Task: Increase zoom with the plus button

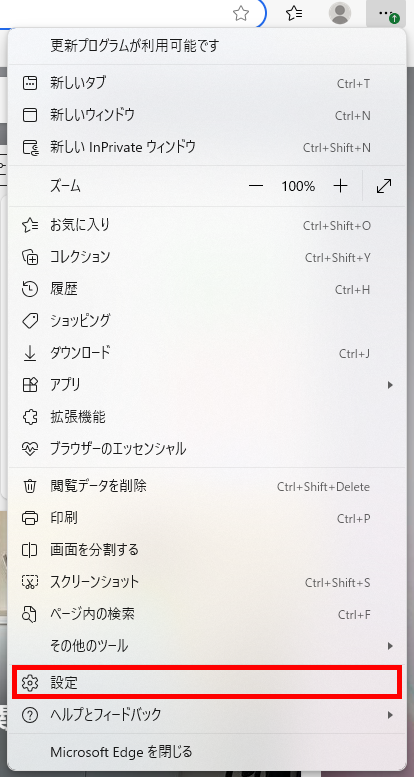Action: coord(340,186)
